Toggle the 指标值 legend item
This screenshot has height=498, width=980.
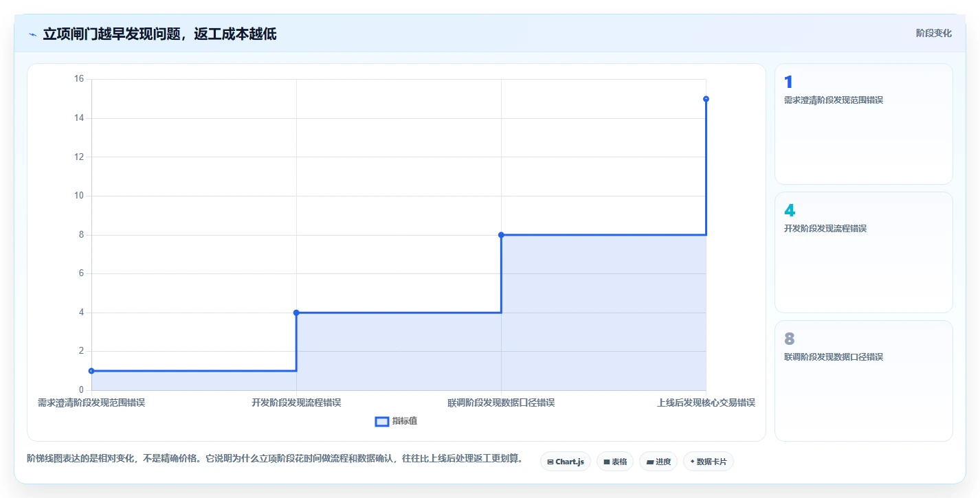click(396, 421)
